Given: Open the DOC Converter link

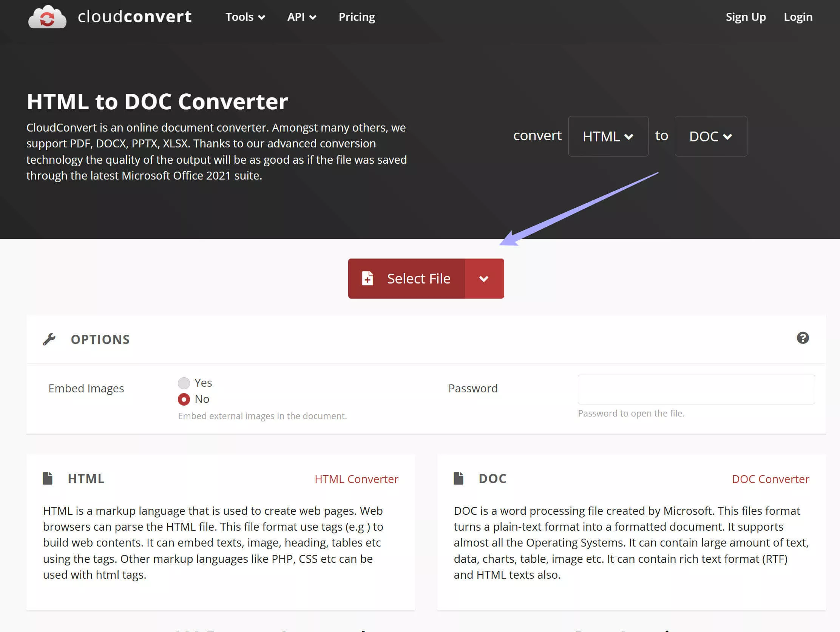Looking at the screenshot, I should coord(770,479).
